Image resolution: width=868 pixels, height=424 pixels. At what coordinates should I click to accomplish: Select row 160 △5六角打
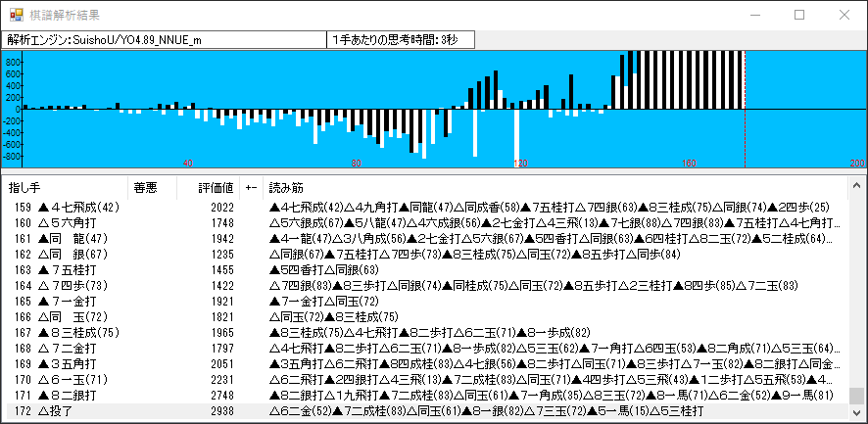tap(424, 223)
